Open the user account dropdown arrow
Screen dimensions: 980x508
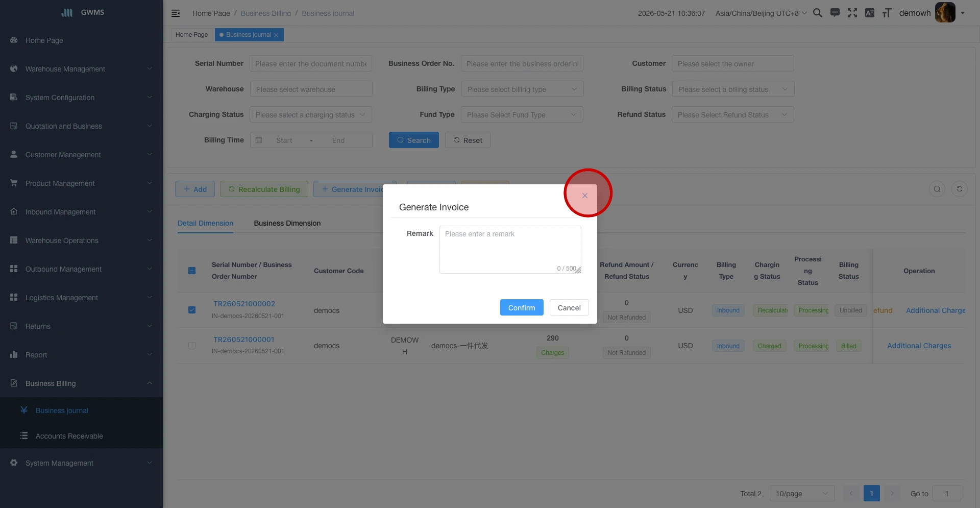pyautogui.click(x=963, y=13)
